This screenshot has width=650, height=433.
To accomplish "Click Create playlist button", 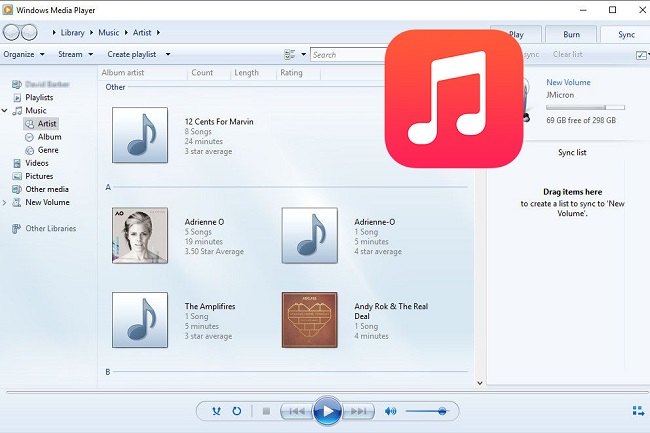I will [x=131, y=54].
